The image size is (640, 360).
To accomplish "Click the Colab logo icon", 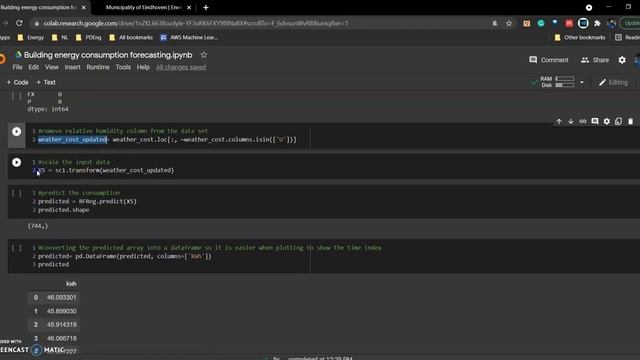I will pos(2,58).
